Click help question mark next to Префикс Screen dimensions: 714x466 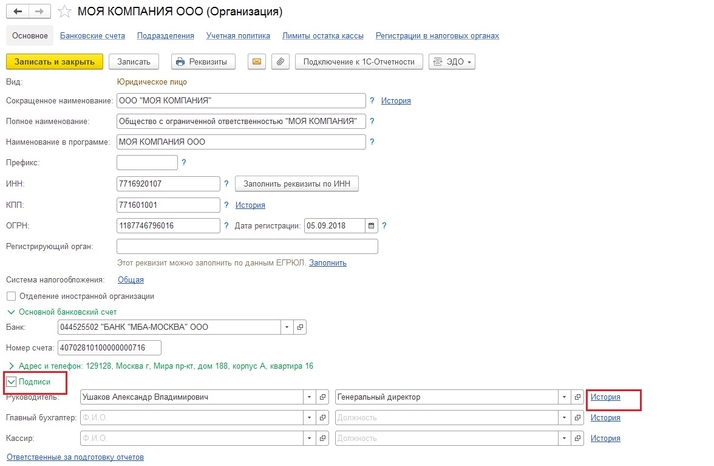point(185,162)
